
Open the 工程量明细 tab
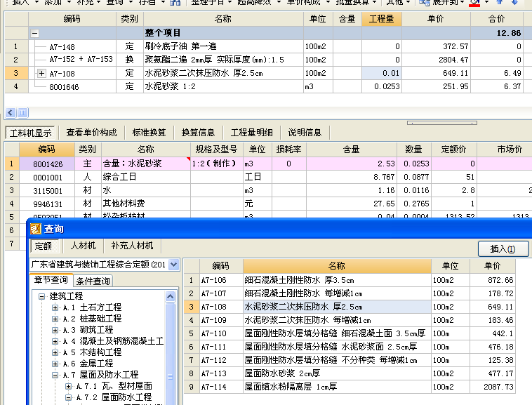click(x=252, y=133)
